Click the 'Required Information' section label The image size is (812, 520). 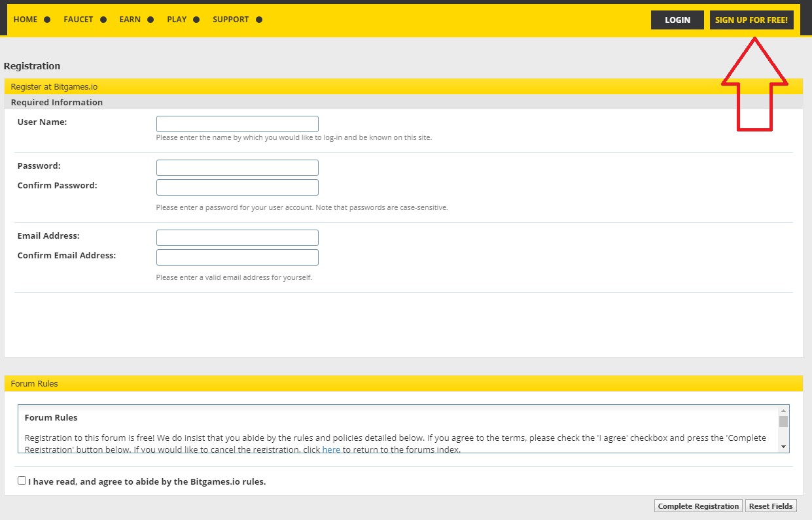[57, 102]
